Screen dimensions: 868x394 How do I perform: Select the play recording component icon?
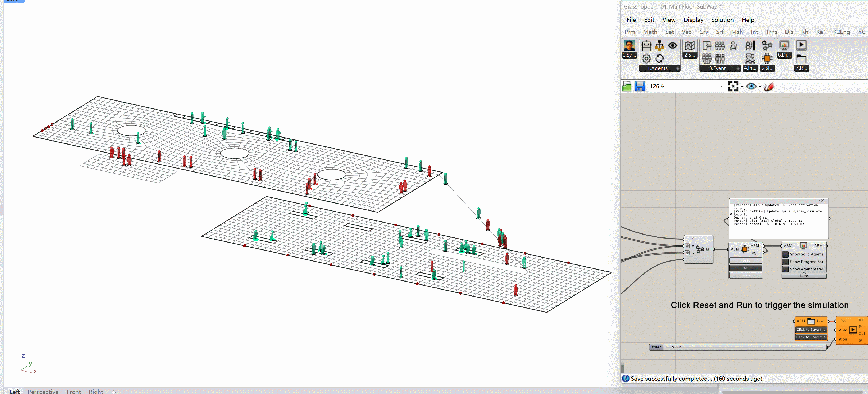801,45
